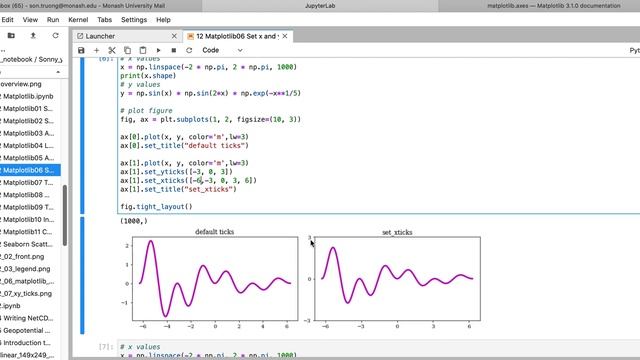Open the Matplotlib11 notebook file
The width and height of the screenshot is (640, 360).
pos(30,231)
